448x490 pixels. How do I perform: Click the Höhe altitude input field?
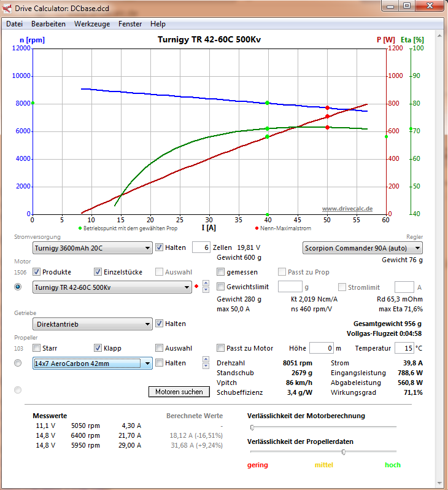(x=321, y=348)
